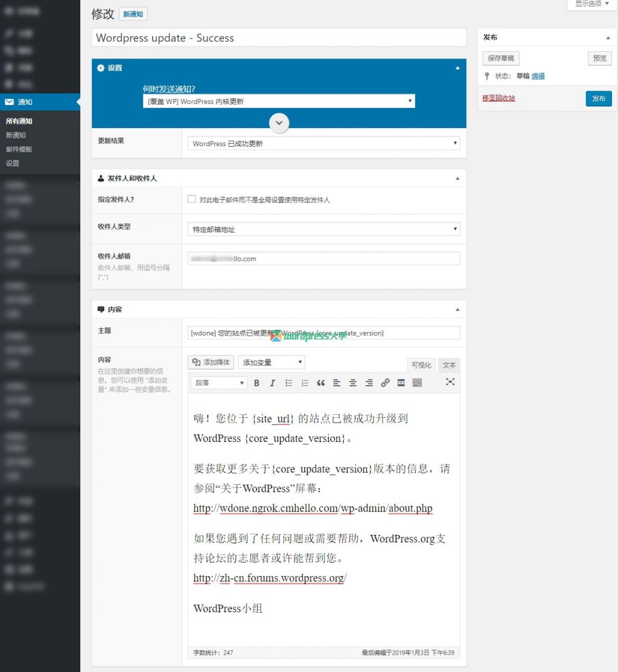Screen dimensions: 618x672
Task: Insert the Read More tag
Action: 401,383
